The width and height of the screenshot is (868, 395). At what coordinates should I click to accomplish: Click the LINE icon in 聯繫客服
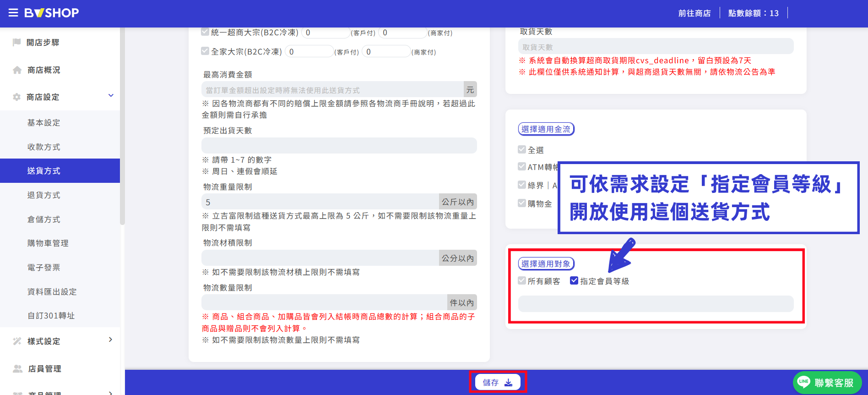(804, 382)
